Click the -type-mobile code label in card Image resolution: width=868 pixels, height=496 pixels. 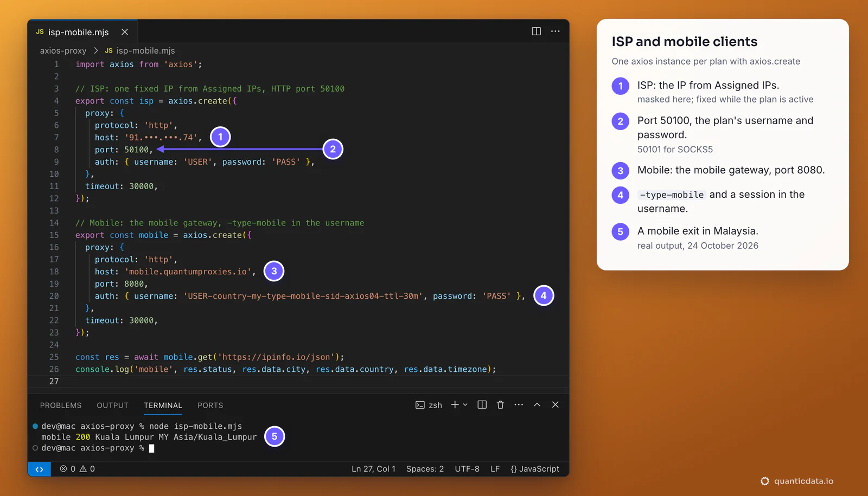[x=672, y=195]
